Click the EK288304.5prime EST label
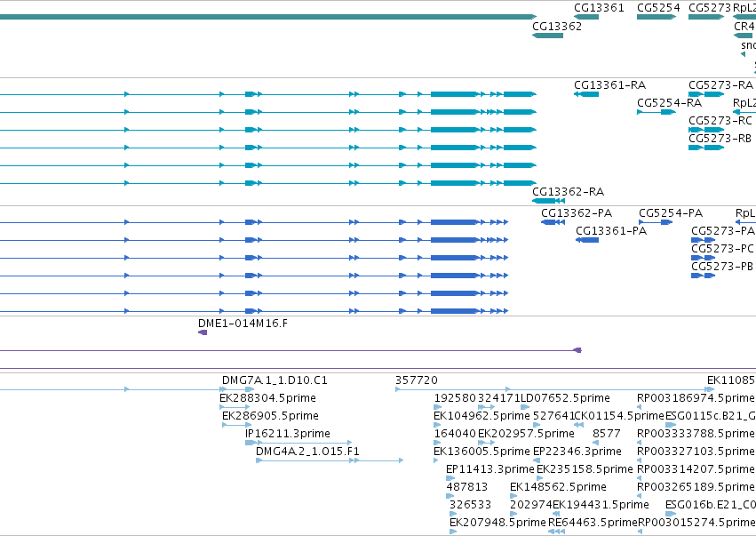Image resolution: width=756 pixels, height=536 pixels. [x=267, y=398]
